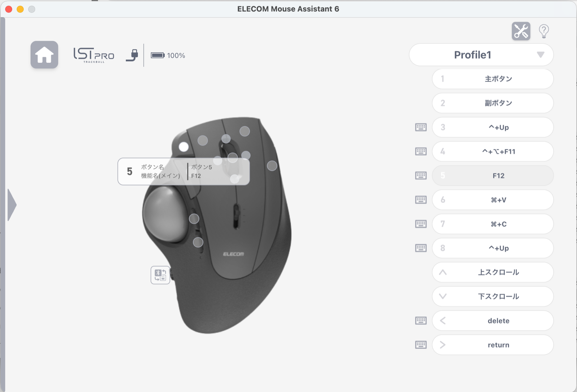The width and height of the screenshot is (577, 392).
Task: Click the button dot on the mouse's right edge
Action: pyautogui.click(x=272, y=166)
